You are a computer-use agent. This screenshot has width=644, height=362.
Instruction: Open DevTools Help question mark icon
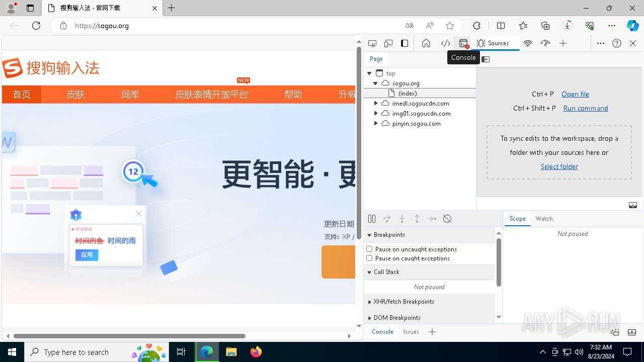pyautogui.click(x=617, y=43)
